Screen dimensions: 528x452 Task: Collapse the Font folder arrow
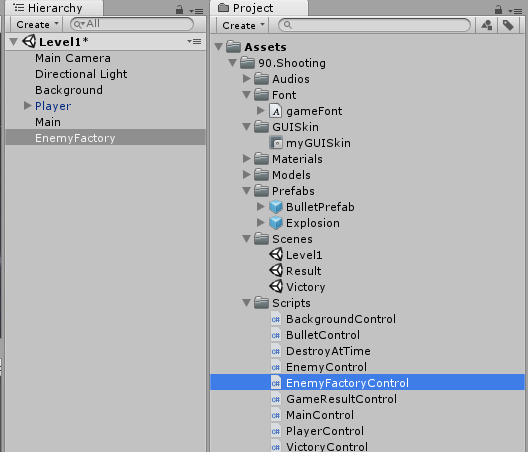(x=246, y=95)
